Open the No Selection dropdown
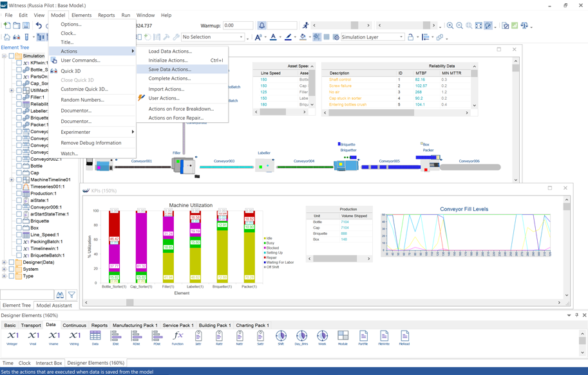The height and width of the screenshot is (375, 588). tap(213, 37)
